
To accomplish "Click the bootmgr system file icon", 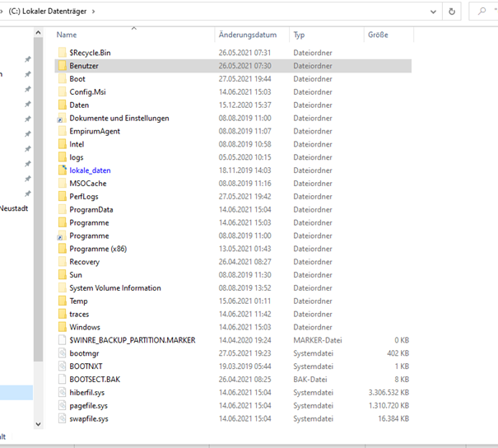I will [63, 353].
